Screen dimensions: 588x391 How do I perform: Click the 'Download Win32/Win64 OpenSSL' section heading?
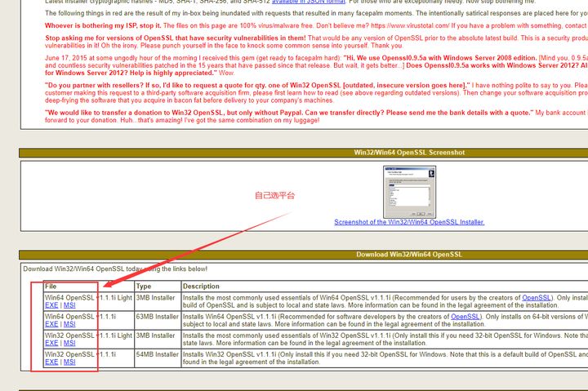point(409,254)
